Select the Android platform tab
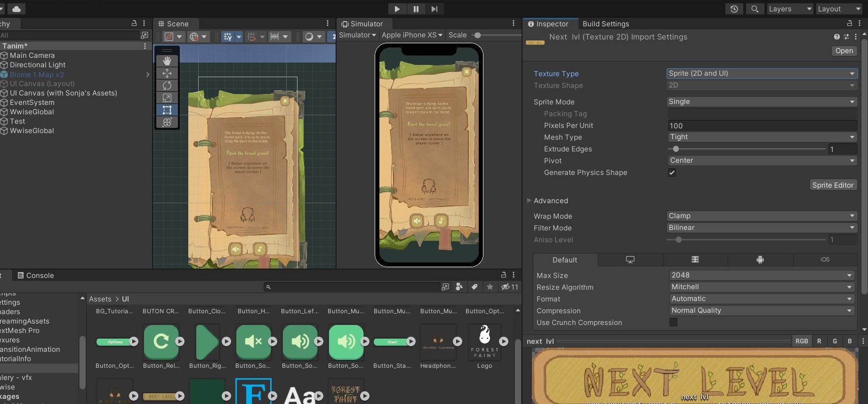Screen dimensions: 868x404 [x=760, y=260]
